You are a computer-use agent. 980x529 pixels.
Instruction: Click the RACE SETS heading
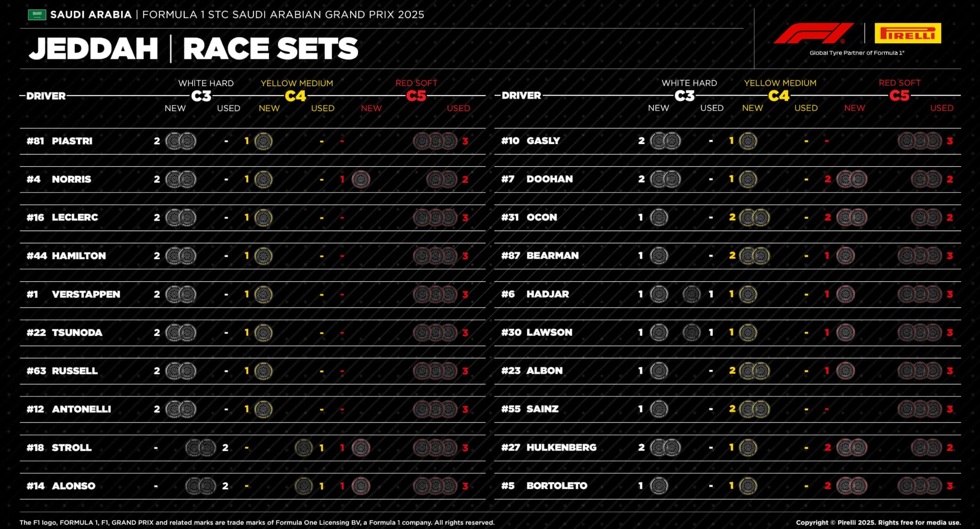(270, 49)
